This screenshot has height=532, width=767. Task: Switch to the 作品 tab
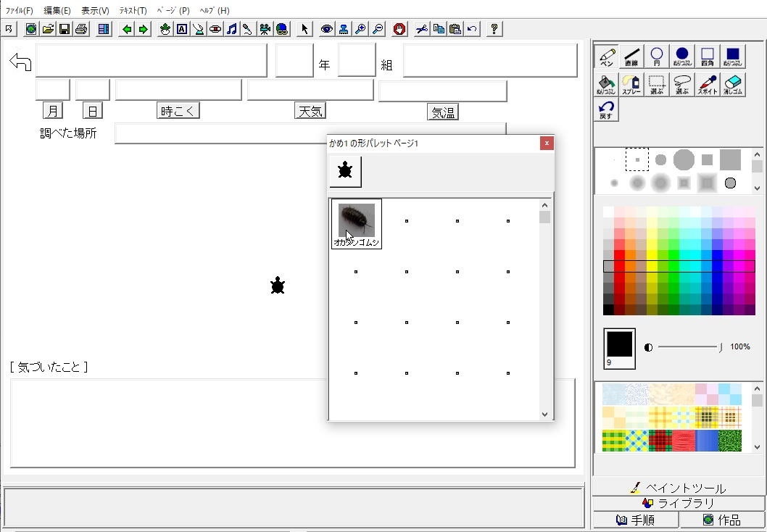[722, 520]
